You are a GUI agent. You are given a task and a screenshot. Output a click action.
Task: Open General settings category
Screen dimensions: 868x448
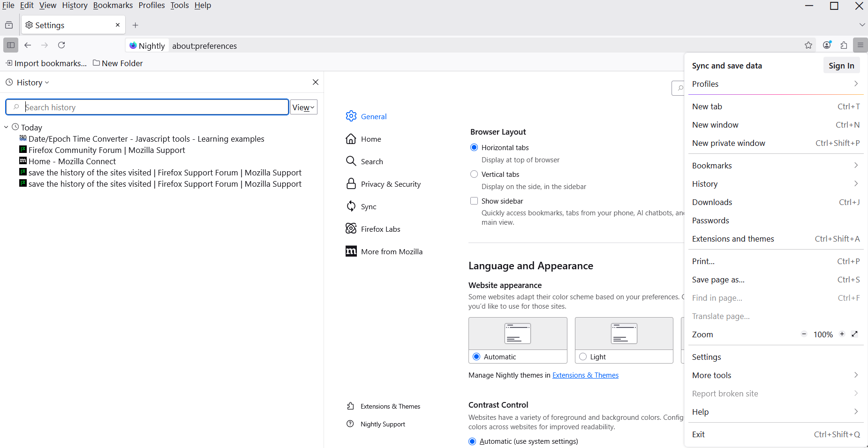click(366, 116)
